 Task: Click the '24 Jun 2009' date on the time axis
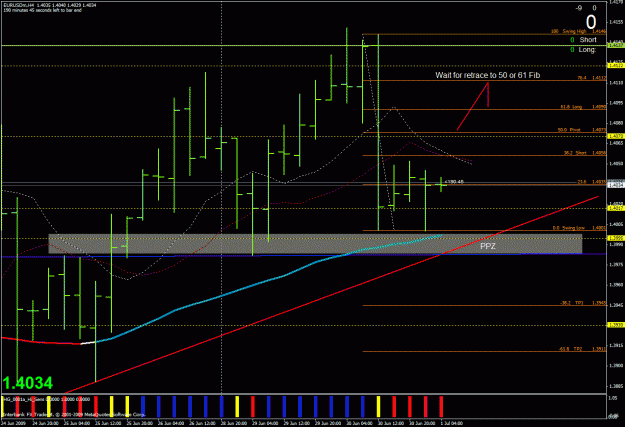13,423
